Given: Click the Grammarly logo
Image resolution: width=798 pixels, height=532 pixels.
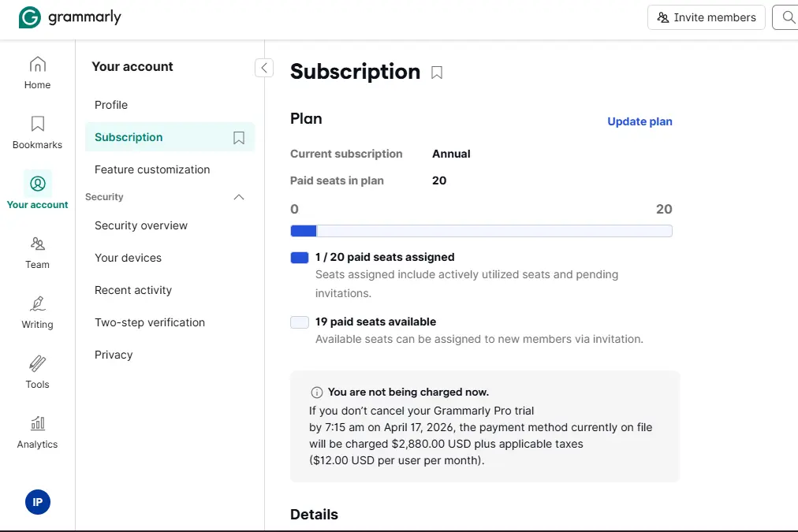Looking at the screenshot, I should click(x=70, y=17).
